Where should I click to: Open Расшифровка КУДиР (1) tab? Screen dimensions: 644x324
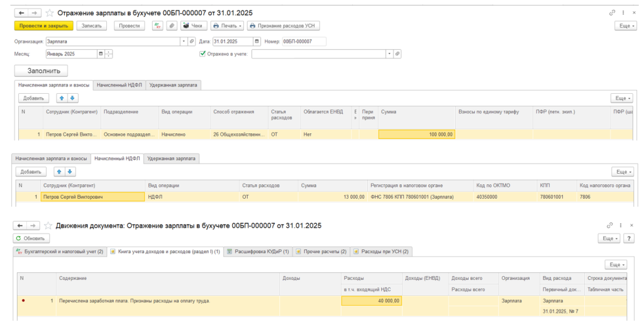click(258, 251)
